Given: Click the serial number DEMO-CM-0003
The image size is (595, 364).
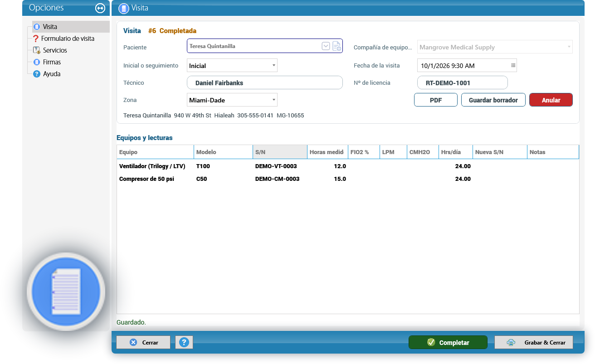Looking at the screenshot, I should 278,179.
